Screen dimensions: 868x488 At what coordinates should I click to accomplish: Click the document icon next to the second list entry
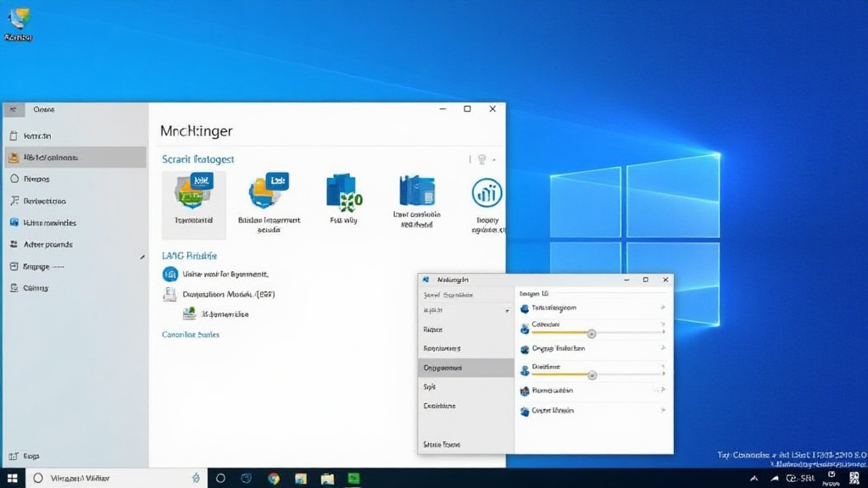tap(169, 294)
